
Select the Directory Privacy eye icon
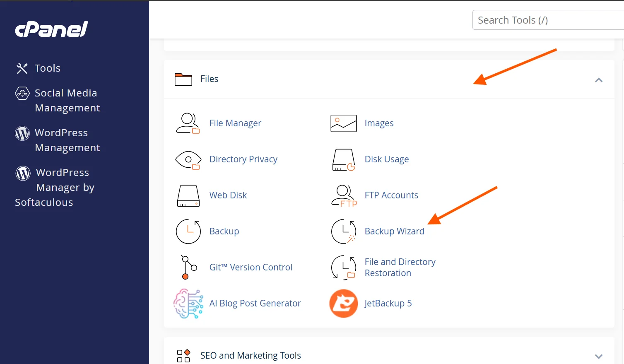point(188,159)
